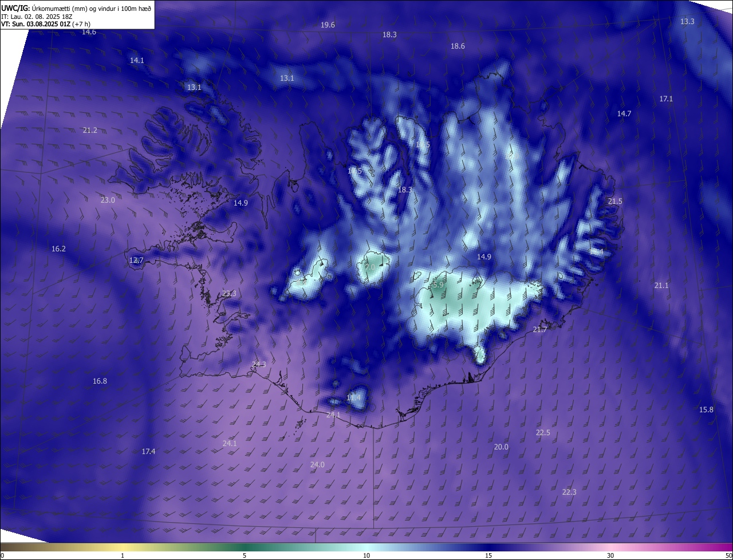
Task: Click the colorbar tick label 0
Action: click(x=2, y=555)
